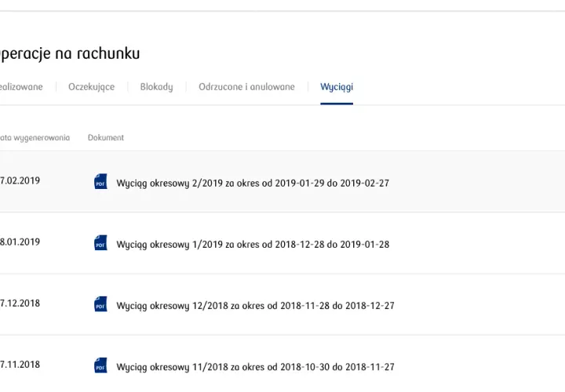Click the 'ata wygenerowania' column header
Screen dimensions: 565x392
point(35,137)
